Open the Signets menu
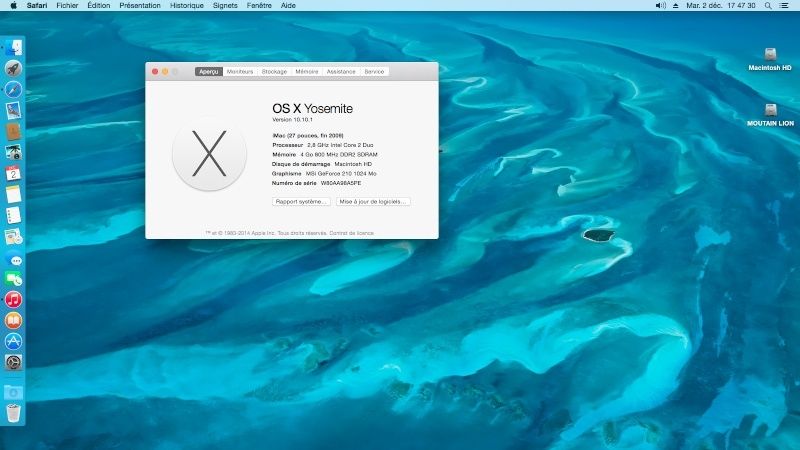This screenshot has width=800, height=450. (225, 5)
